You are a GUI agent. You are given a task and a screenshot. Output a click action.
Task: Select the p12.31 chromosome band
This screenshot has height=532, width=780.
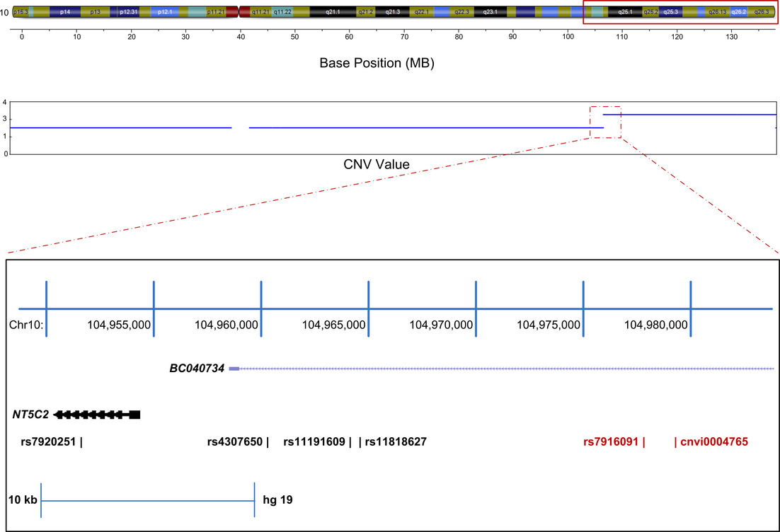tap(128, 12)
